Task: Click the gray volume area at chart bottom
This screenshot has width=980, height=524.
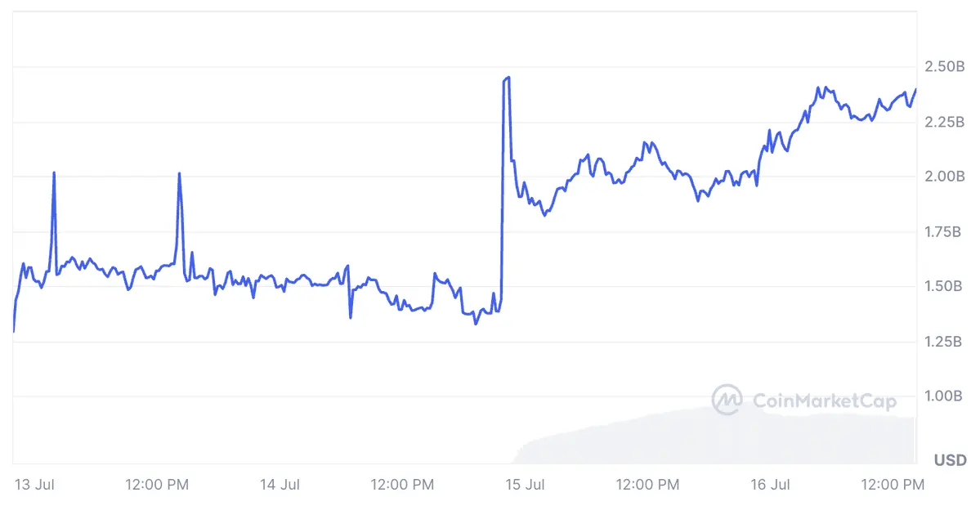Action: (714, 437)
